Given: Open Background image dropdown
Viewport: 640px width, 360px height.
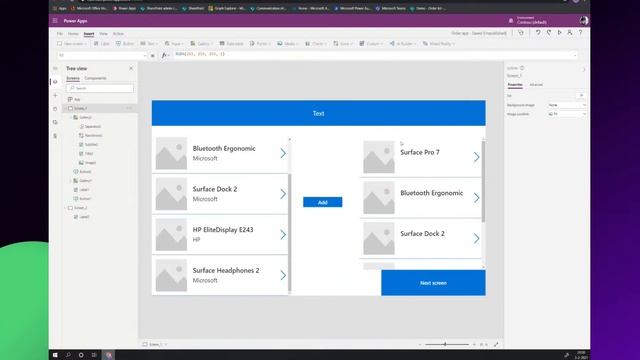Looking at the screenshot, I should tap(567, 105).
